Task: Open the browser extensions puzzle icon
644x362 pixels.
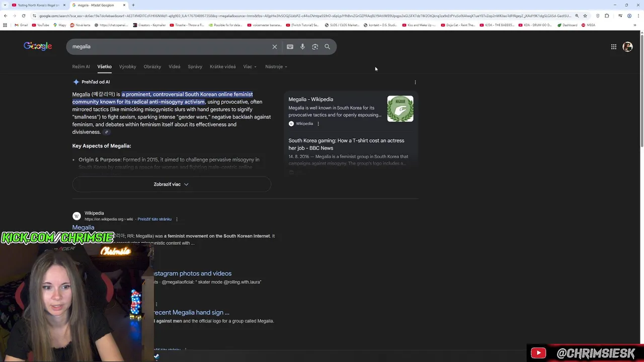Action: click(607, 16)
